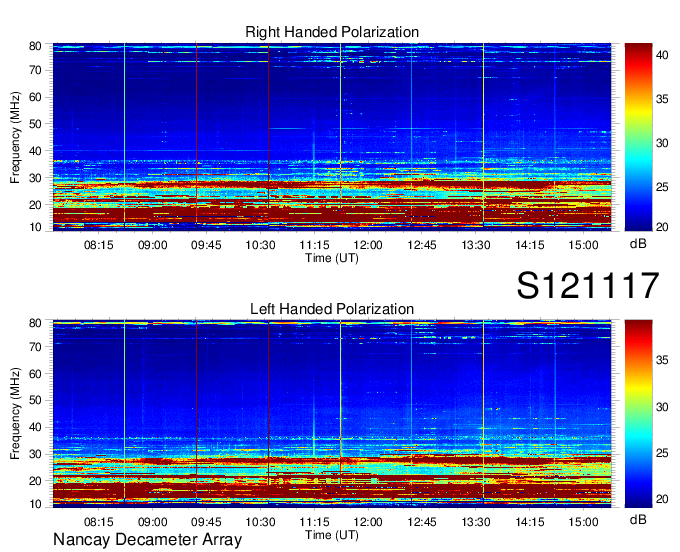Click 09:00 tick on Right Handed time axis
Image resolution: width=680 pixels, height=552 pixels.
point(153,245)
